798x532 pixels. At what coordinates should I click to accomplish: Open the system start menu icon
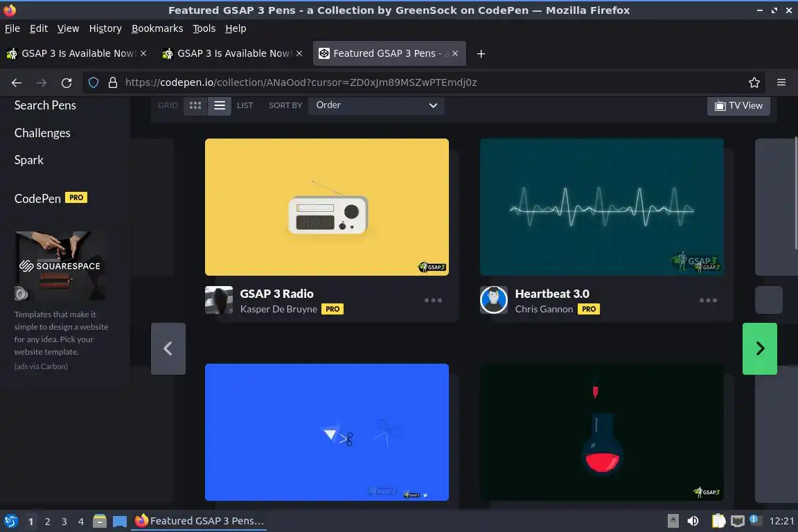click(x=10, y=521)
